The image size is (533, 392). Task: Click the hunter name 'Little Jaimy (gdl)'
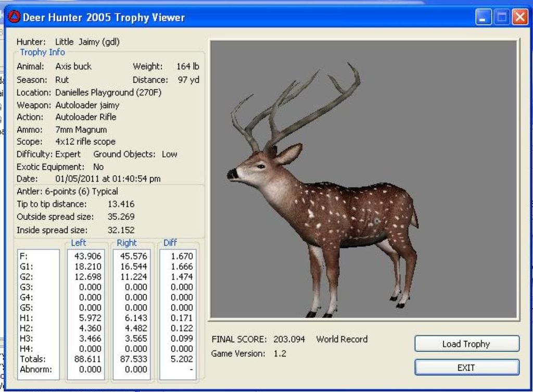(87, 42)
